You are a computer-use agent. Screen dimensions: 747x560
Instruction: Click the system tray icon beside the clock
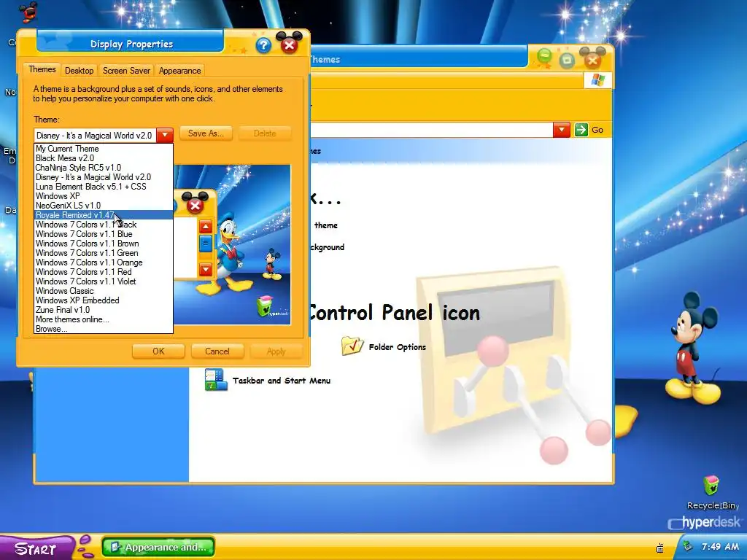687,545
